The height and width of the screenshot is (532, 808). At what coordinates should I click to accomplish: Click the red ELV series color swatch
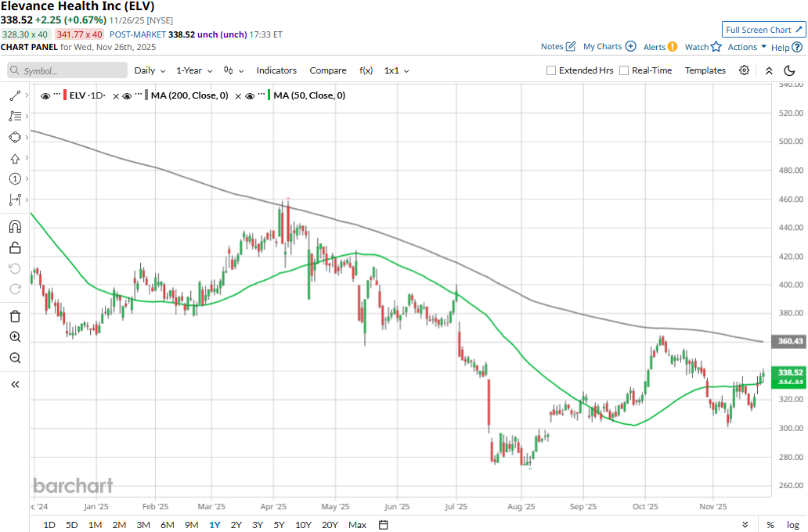(65, 95)
